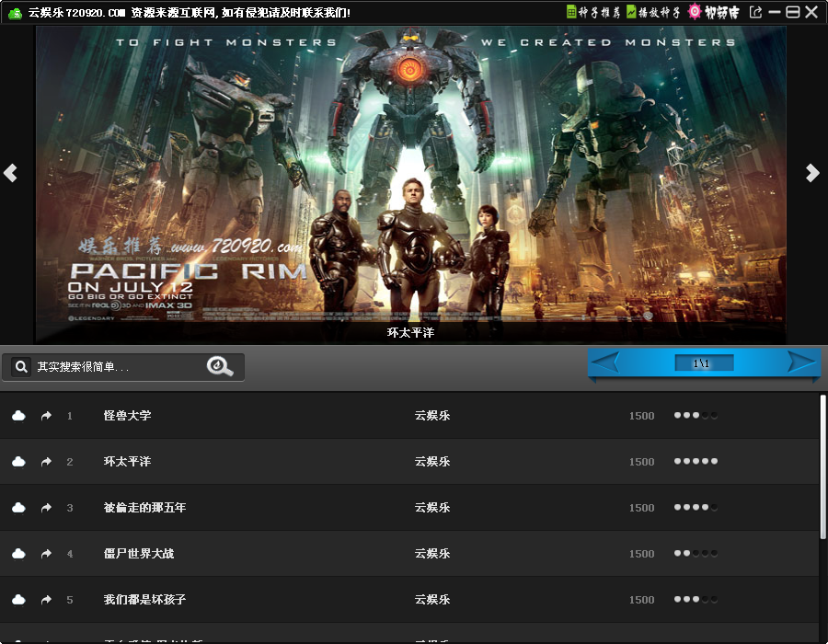Go to next page with blue right arrow

(x=801, y=362)
